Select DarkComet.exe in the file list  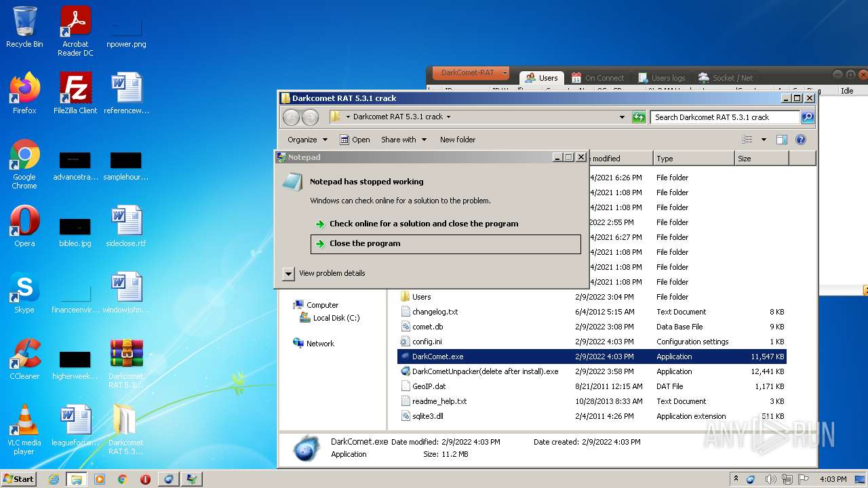click(x=592, y=357)
